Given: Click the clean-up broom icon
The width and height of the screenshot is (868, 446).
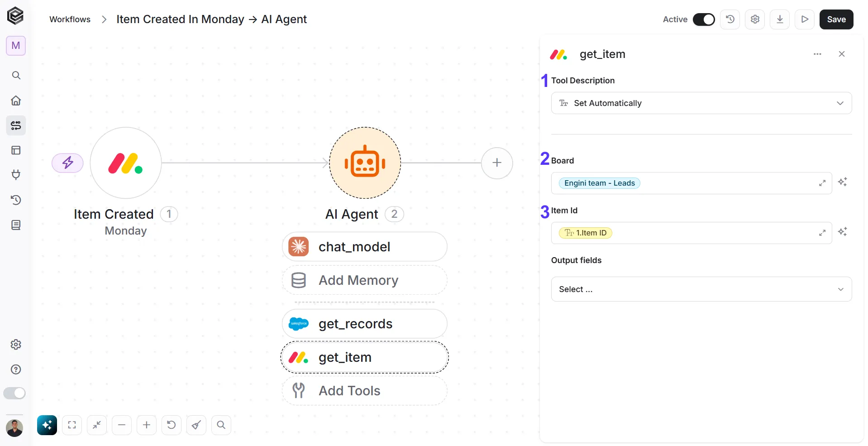Looking at the screenshot, I should [x=196, y=425].
